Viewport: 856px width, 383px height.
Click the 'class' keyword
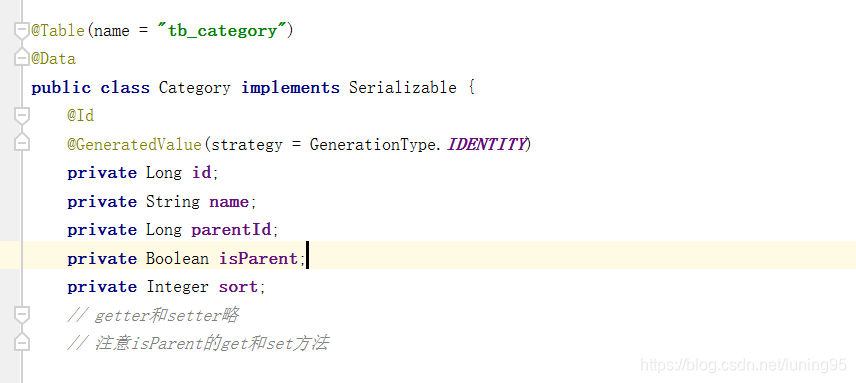pos(125,88)
